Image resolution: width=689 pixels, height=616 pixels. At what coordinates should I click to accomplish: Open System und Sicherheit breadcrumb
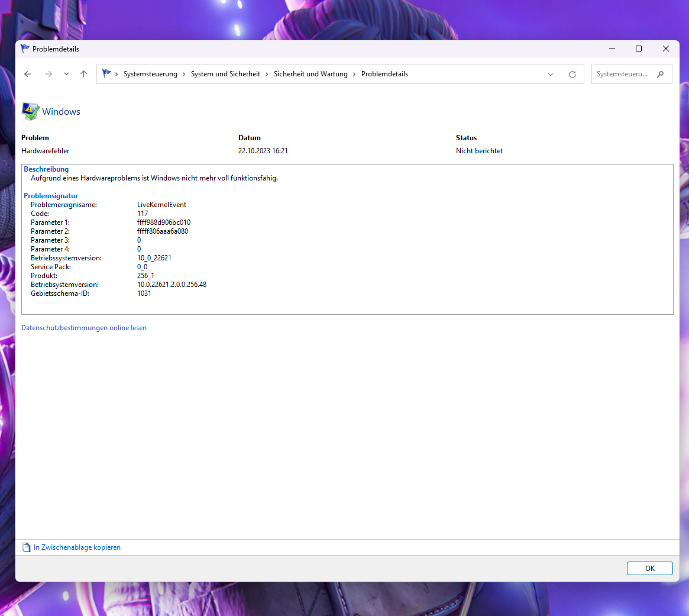point(225,74)
